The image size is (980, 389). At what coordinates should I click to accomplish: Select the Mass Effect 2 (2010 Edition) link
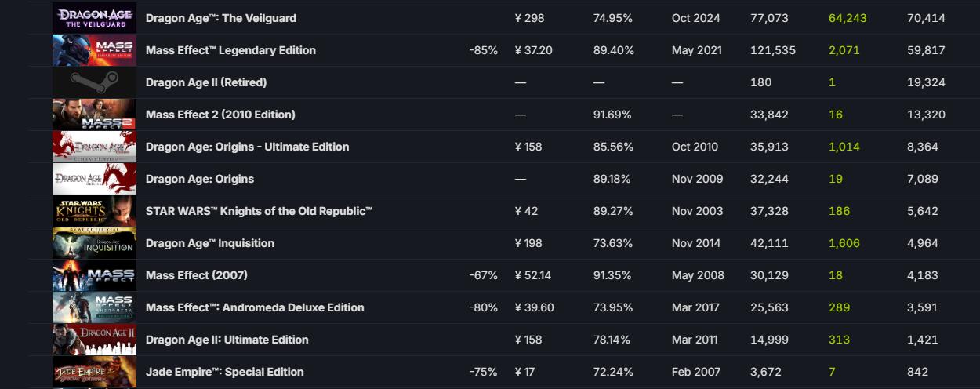220,115
